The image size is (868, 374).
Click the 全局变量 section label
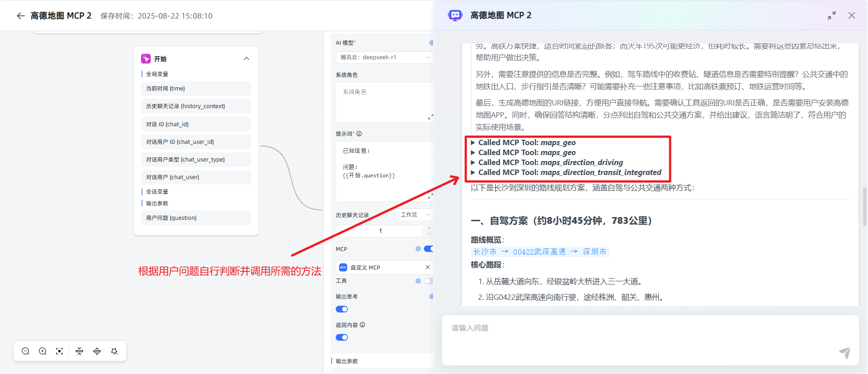[x=157, y=74]
